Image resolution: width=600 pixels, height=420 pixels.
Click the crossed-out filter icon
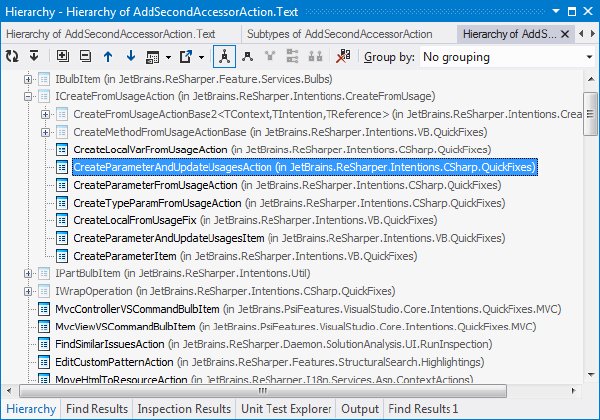pyautogui.click(x=343, y=57)
